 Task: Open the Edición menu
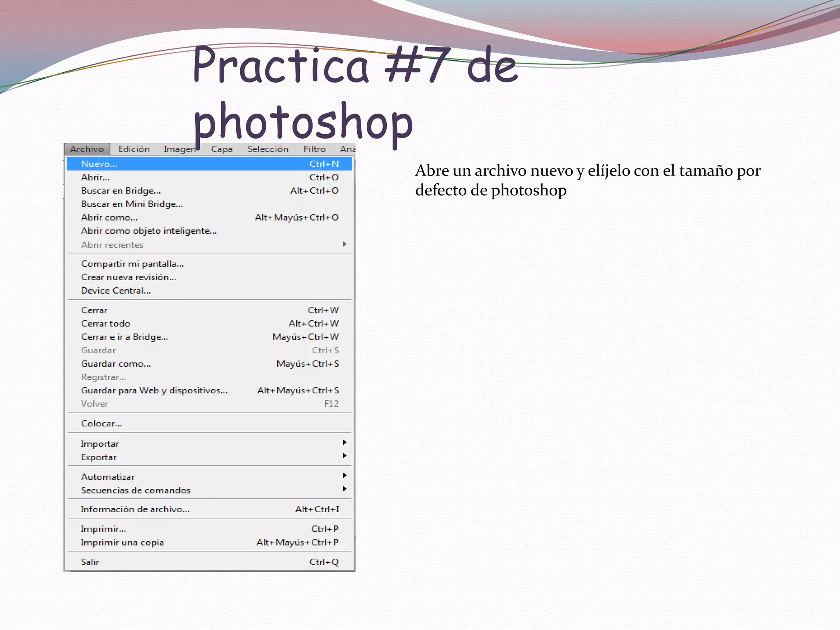(x=134, y=149)
